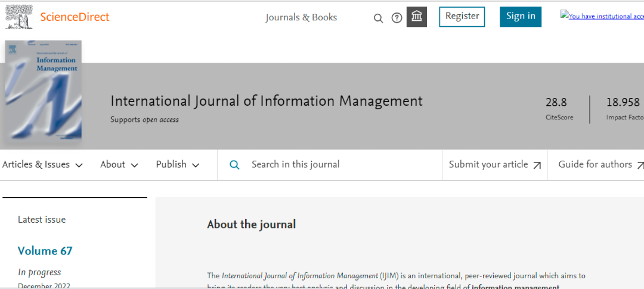644x289 pixels.
Task: Open help via question mark icon
Action: (x=397, y=18)
